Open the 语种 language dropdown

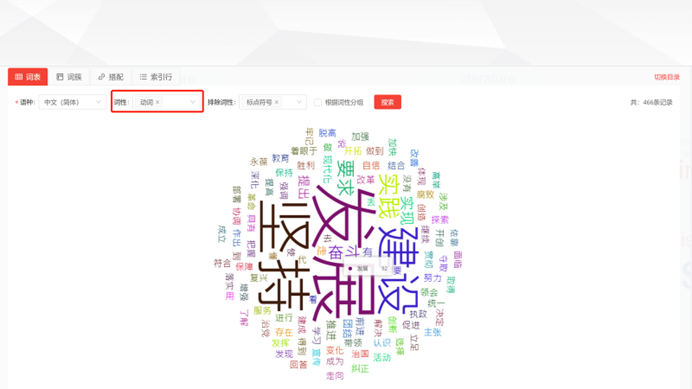(x=72, y=102)
